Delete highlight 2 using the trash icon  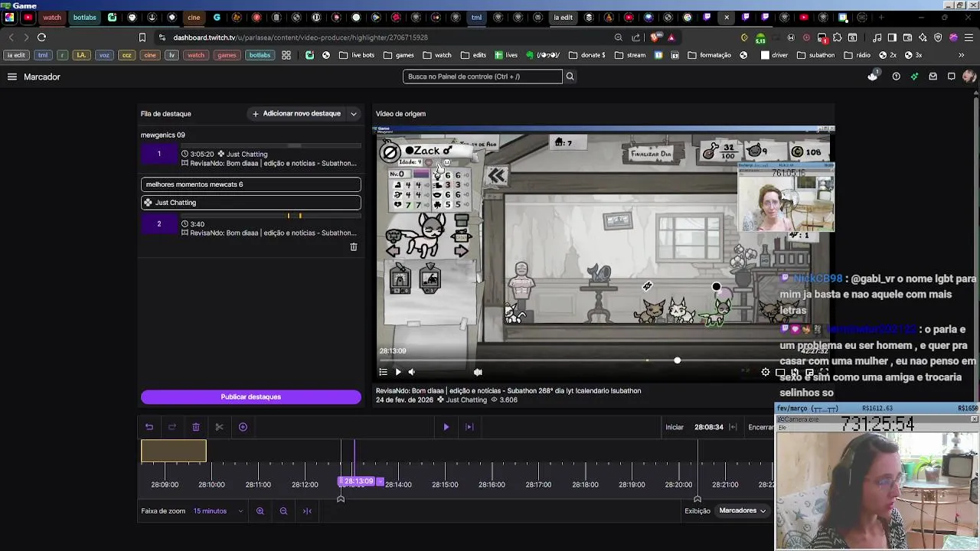click(354, 247)
